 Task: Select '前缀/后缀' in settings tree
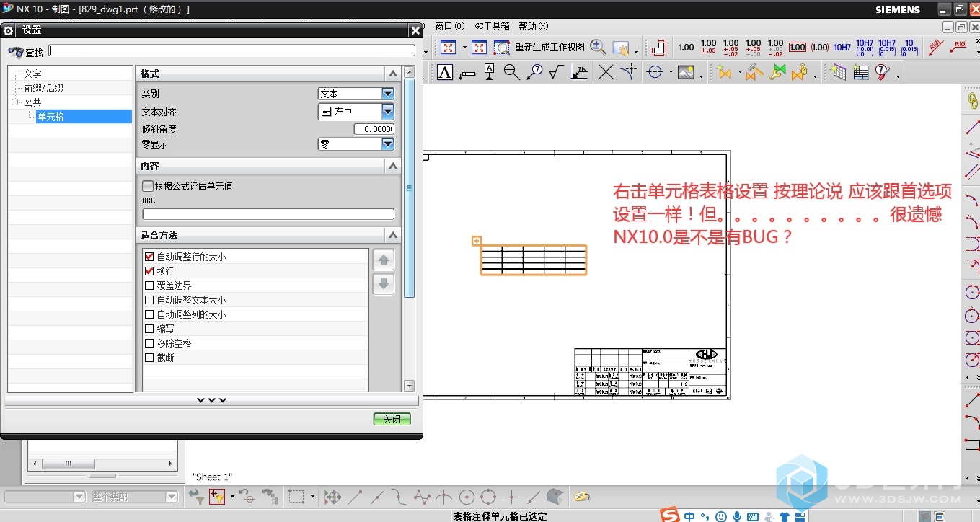43,88
